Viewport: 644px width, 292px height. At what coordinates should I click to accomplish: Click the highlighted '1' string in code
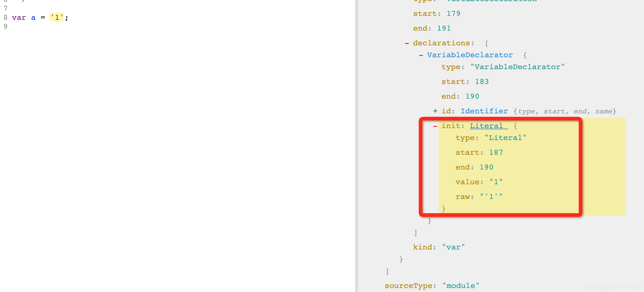[57, 18]
